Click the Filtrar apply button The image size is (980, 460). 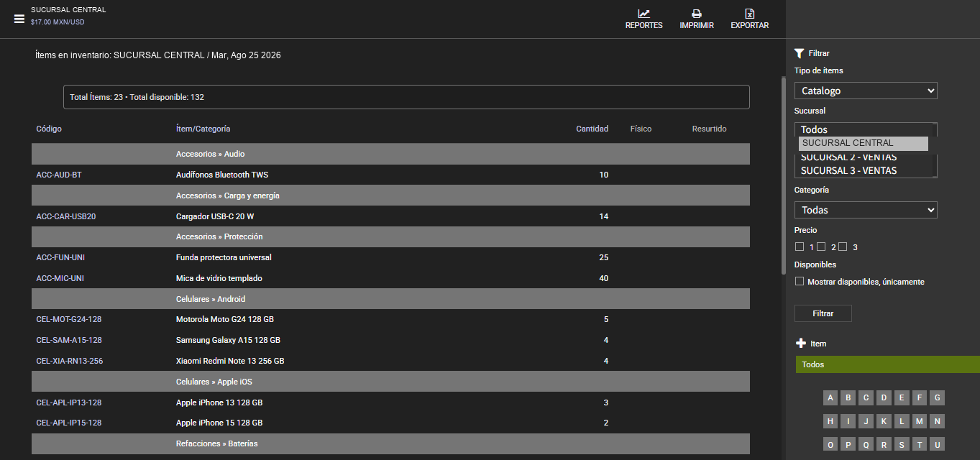(x=823, y=313)
